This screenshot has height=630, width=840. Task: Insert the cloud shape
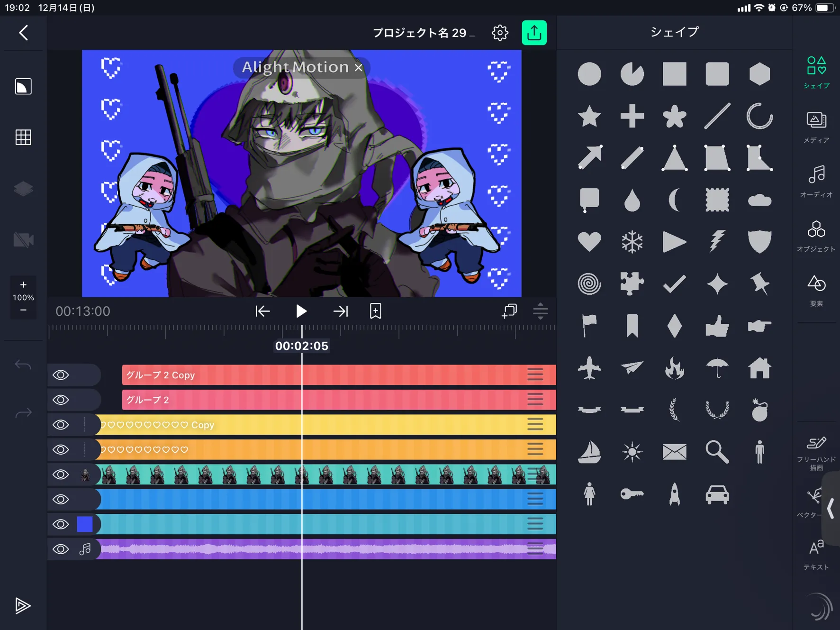(x=759, y=200)
